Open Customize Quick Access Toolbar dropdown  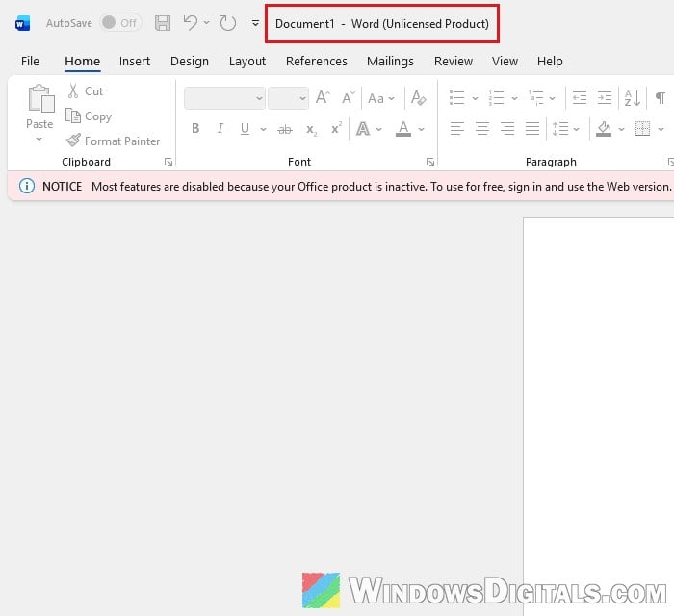point(255,23)
